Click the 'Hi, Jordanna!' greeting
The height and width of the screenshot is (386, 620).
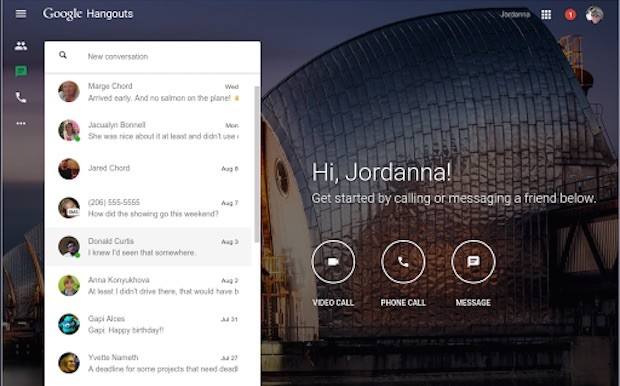381,173
